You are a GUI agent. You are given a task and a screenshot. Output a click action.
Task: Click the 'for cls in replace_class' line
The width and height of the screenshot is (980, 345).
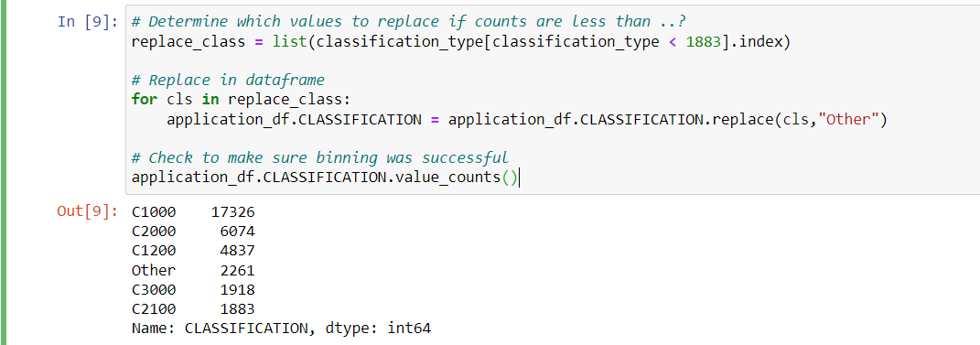click(x=242, y=100)
